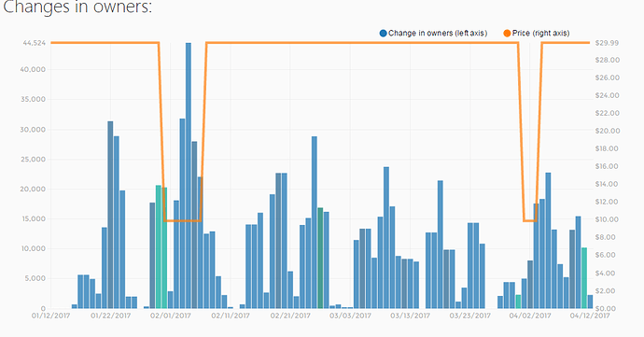Click the 03/23/2017 date label
The width and height of the screenshot is (644, 337).
coord(470,316)
